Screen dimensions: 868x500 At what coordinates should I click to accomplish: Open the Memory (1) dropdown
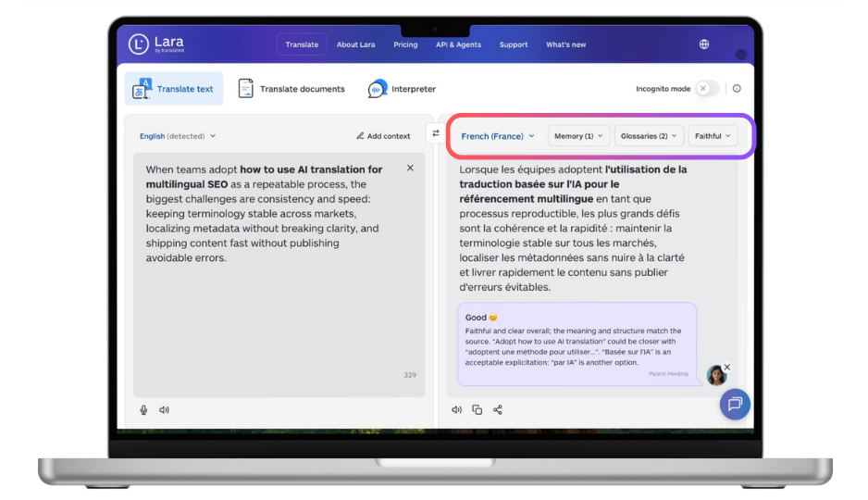coord(578,136)
